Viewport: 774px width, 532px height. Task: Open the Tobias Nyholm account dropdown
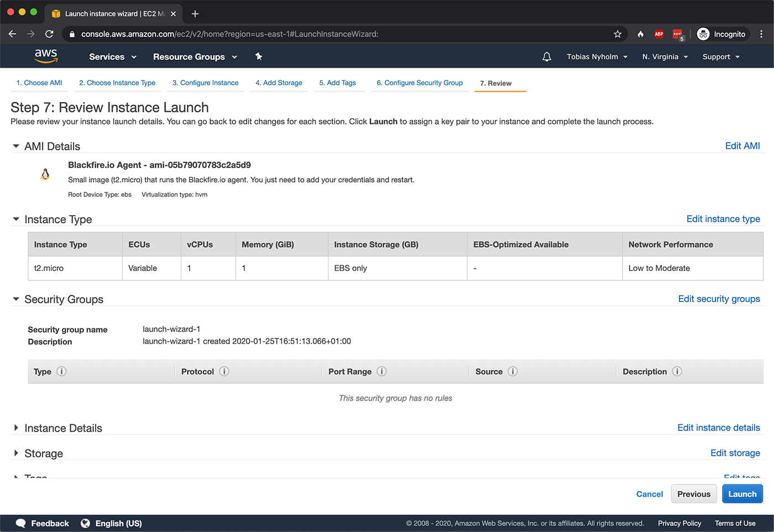click(597, 56)
